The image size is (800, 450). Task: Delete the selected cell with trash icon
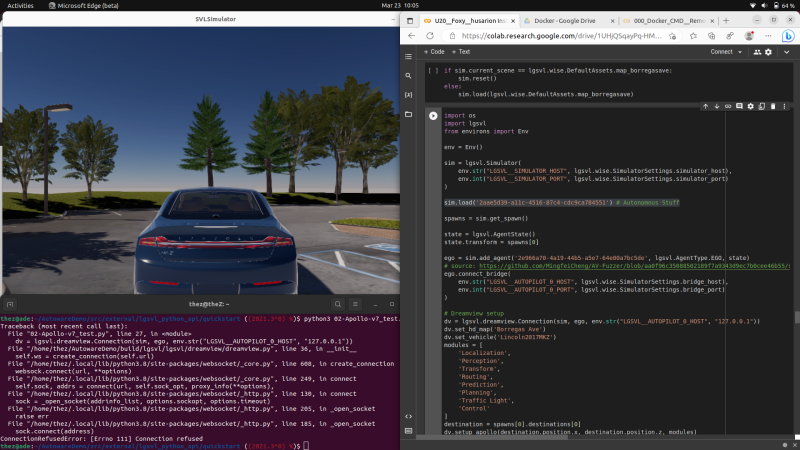(x=773, y=105)
